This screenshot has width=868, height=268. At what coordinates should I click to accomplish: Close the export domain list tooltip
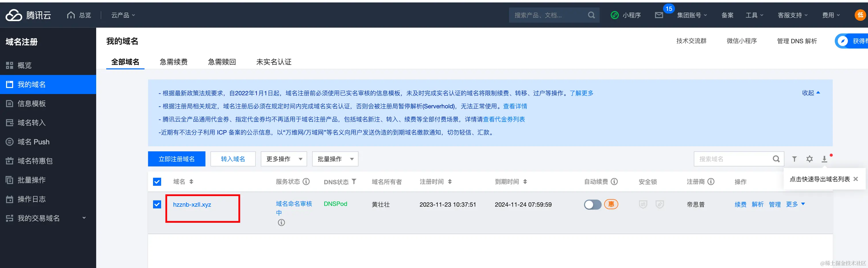tap(856, 179)
